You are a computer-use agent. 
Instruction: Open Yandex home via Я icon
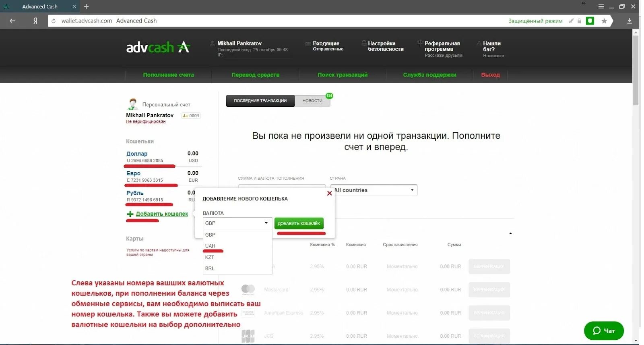coord(35,21)
